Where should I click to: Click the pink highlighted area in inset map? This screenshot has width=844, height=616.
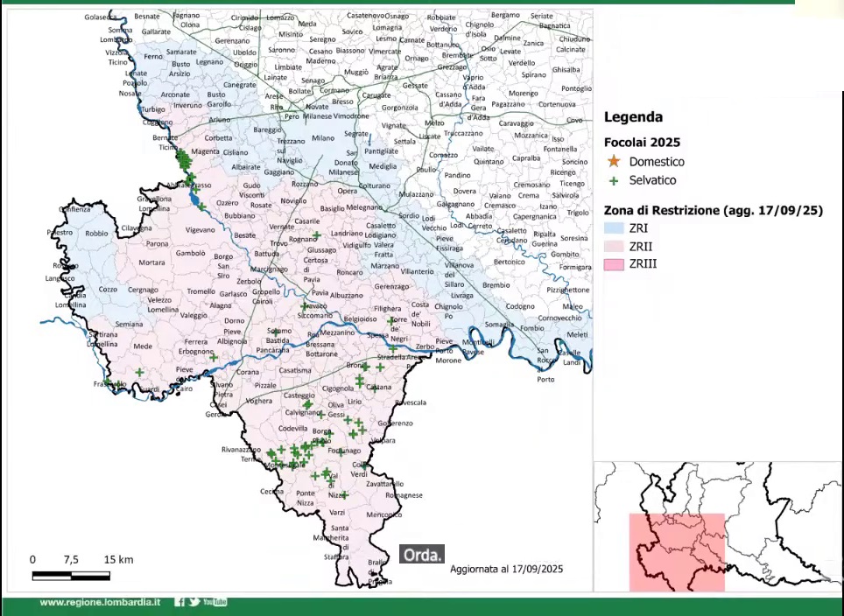[x=677, y=552]
